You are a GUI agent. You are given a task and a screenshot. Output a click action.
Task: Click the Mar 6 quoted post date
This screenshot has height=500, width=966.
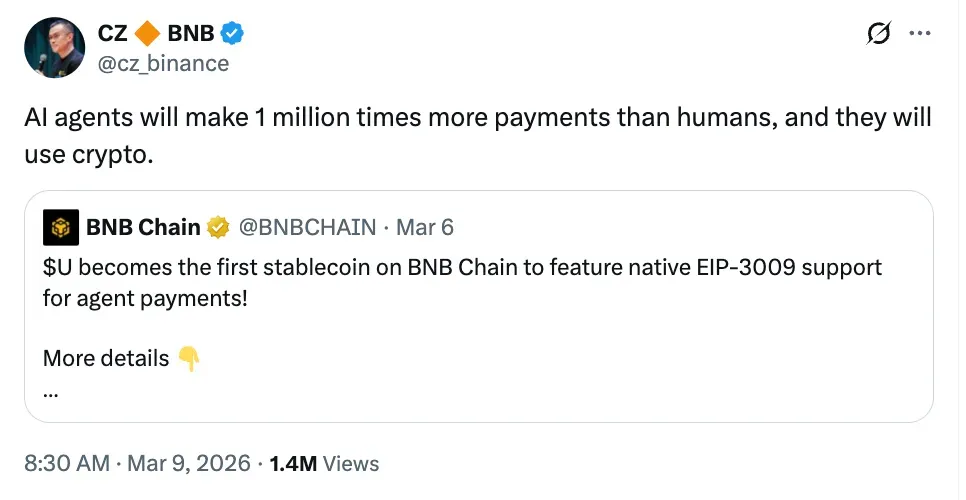pos(425,228)
